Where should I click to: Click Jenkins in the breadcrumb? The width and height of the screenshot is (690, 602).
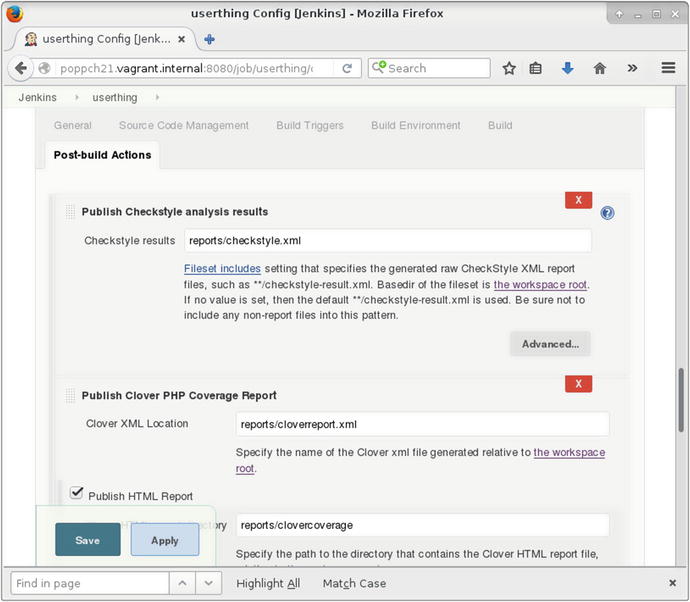pos(37,97)
